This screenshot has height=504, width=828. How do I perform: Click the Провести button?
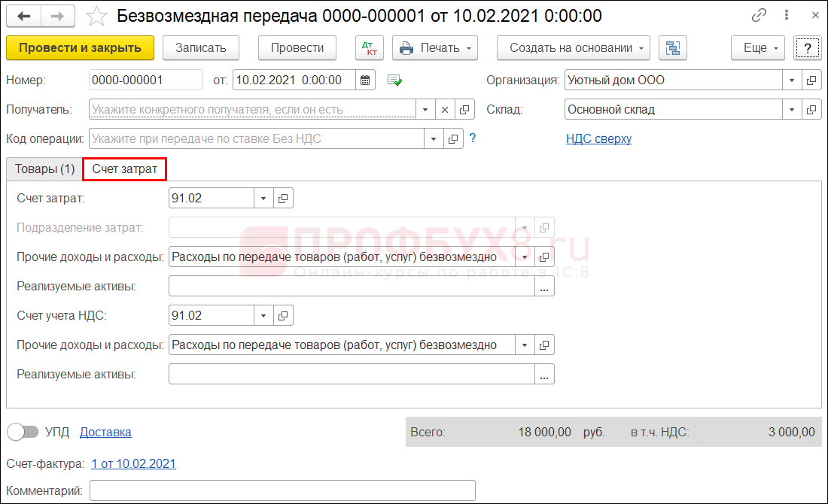tap(297, 48)
